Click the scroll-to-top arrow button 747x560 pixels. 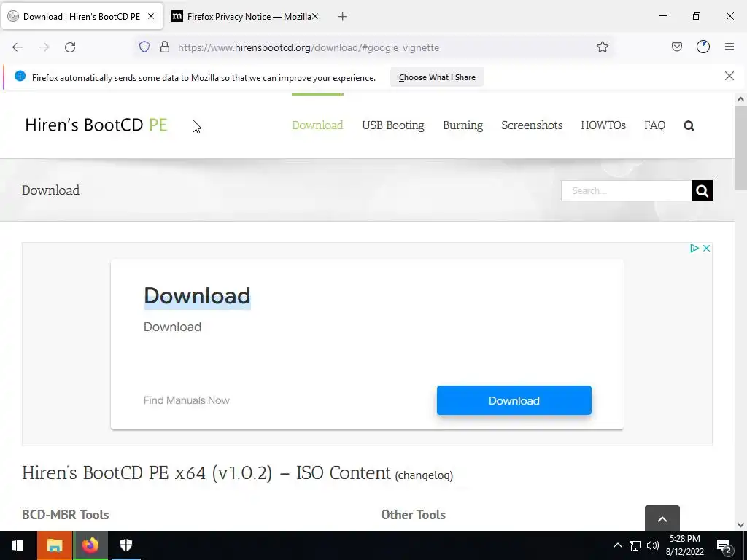click(x=662, y=518)
